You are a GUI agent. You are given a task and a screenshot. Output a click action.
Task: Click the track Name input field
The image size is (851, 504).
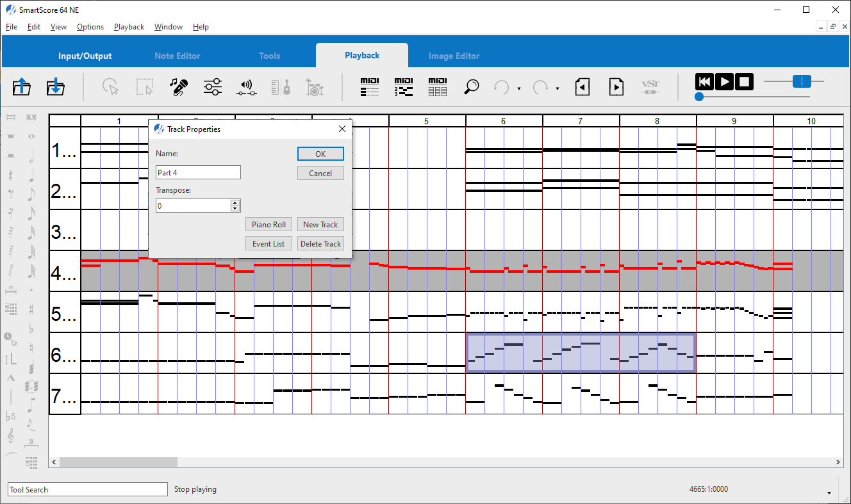(x=198, y=172)
